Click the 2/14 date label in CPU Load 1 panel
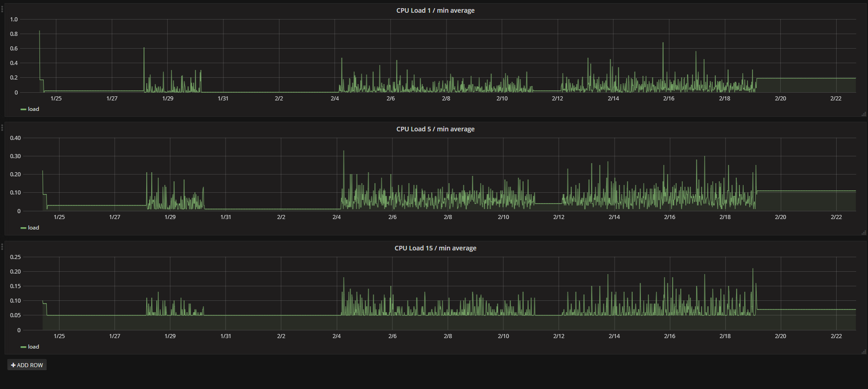868x389 pixels. pos(613,98)
